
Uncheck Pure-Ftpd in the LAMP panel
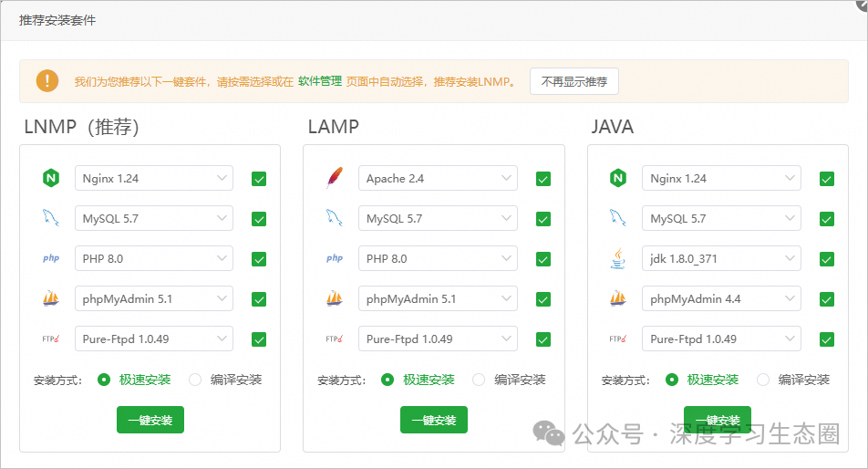pos(543,339)
